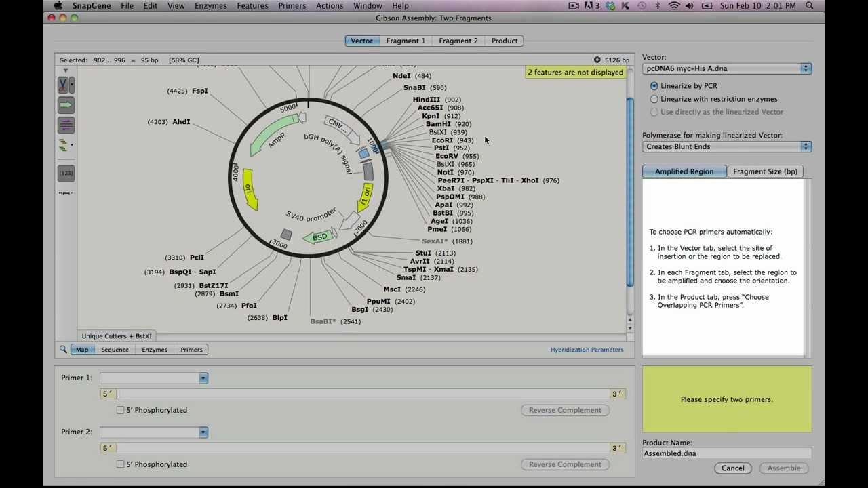Click the Product Name field Assembled.dna

727,453
